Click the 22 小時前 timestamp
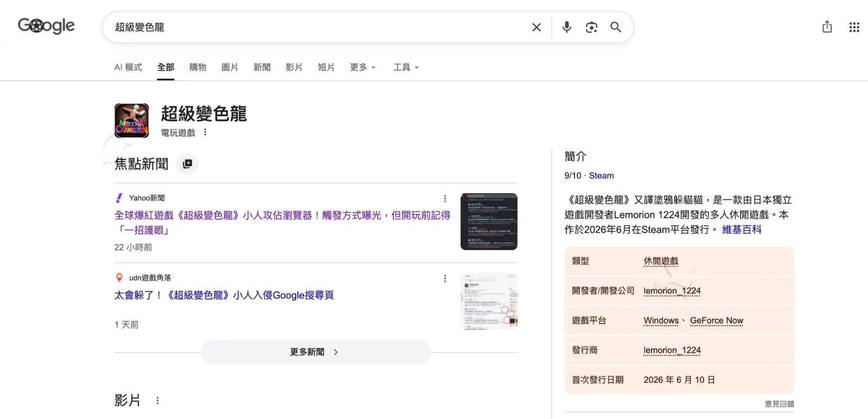Screen dimensions: 868x419 tap(133, 247)
